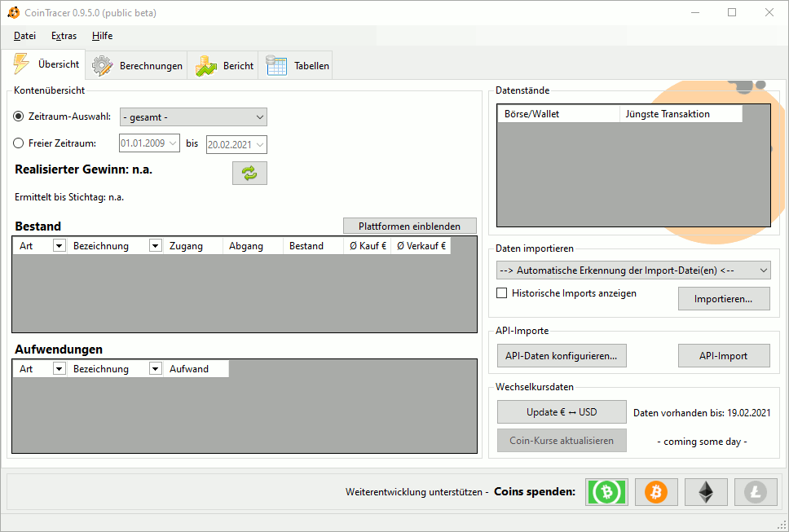Donate via the Ethereum diamond icon
Screen dimensions: 789x532
click(x=706, y=492)
